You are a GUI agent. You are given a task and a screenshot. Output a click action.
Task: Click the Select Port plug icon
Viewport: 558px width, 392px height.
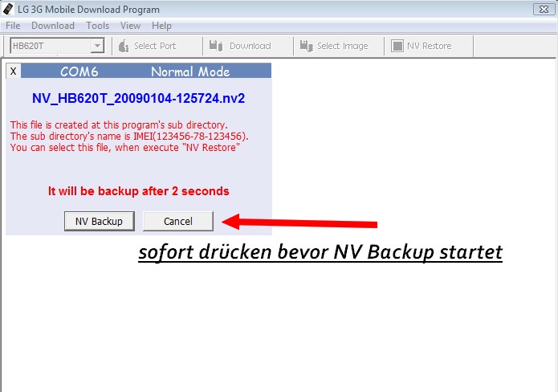(x=123, y=46)
